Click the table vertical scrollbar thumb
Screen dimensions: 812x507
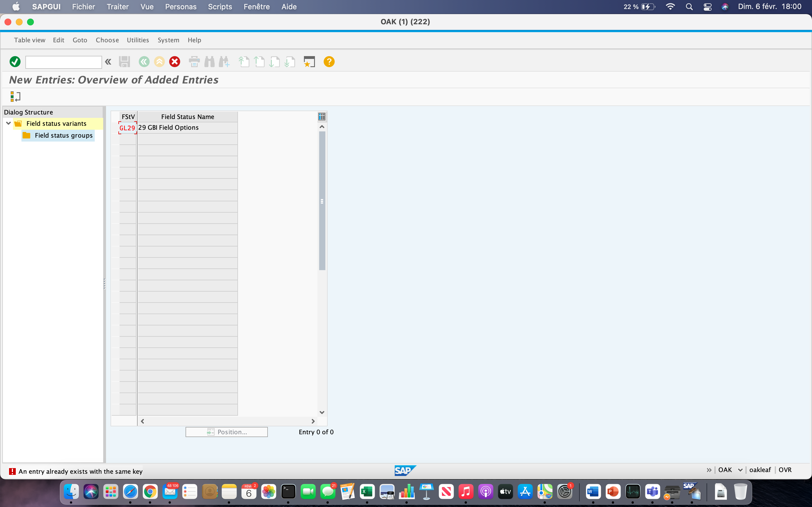322,201
